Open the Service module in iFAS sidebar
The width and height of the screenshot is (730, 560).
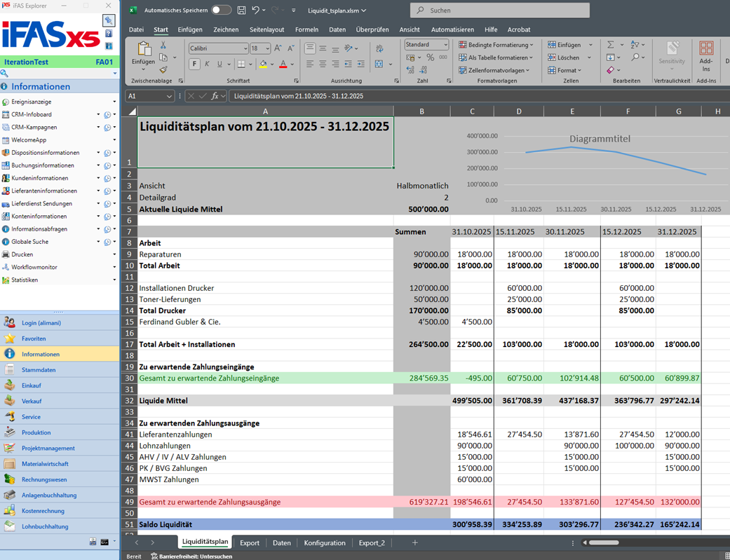pyautogui.click(x=60, y=416)
